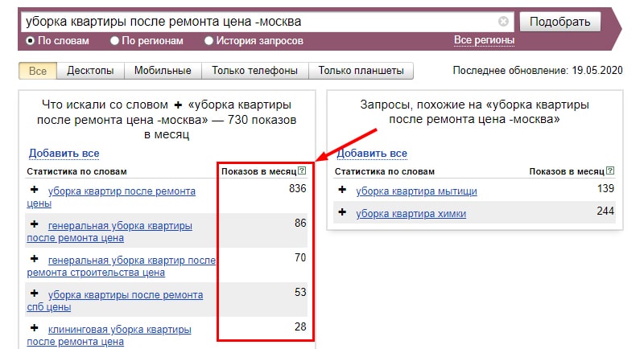Click left 'Статистика по словам' column header

pyautogui.click(x=76, y=171)
